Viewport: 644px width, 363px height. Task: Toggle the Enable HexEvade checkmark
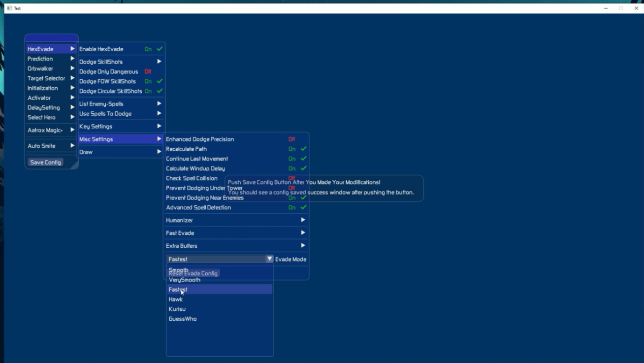coord(160,49)
